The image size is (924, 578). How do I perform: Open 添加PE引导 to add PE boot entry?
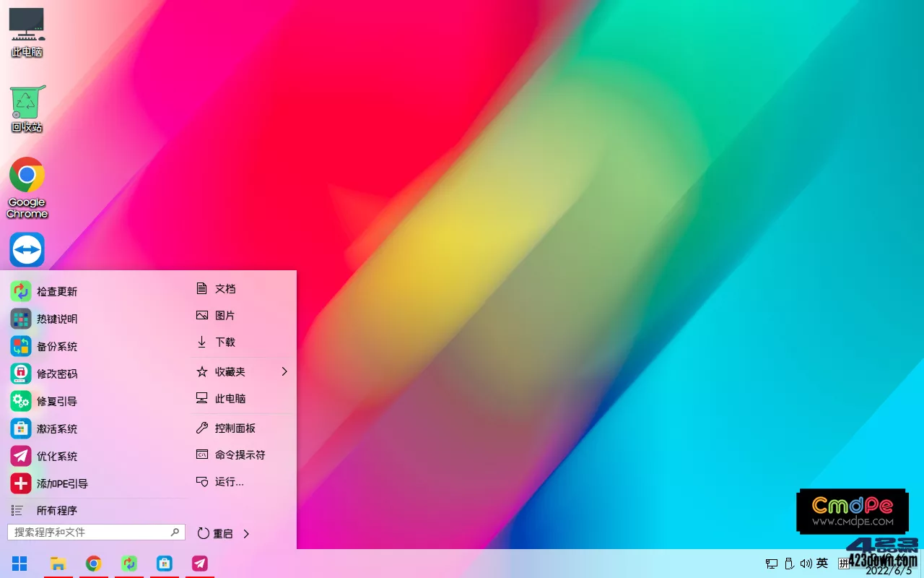coord(61,483)
